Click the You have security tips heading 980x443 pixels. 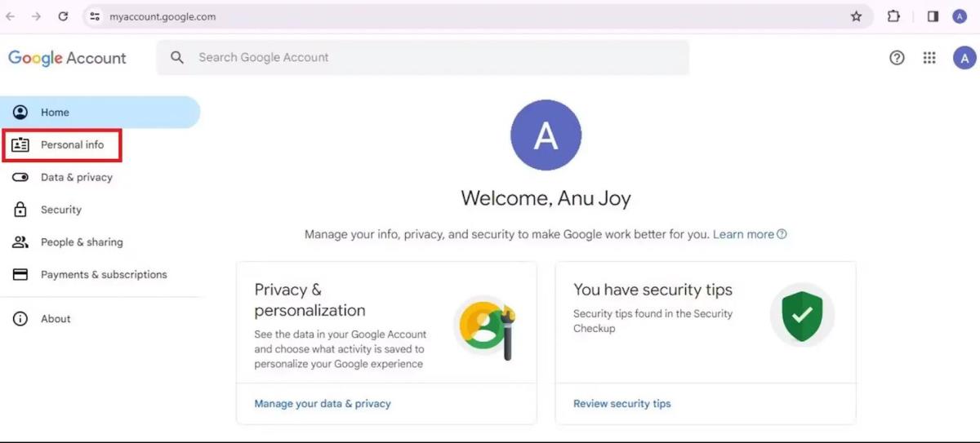pyautogui.click(x=653, y=290)
